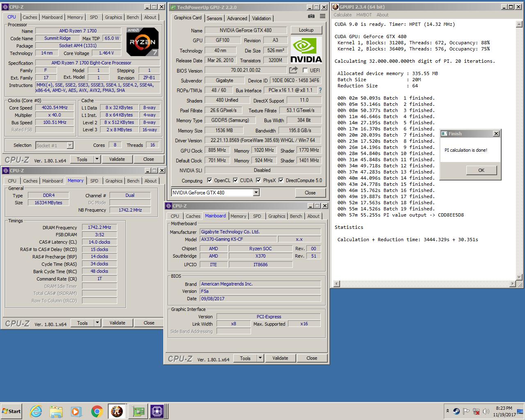Click the Driver Version field in GPU-Z
This screenshot has height=420, width=525.
(262, 140)
